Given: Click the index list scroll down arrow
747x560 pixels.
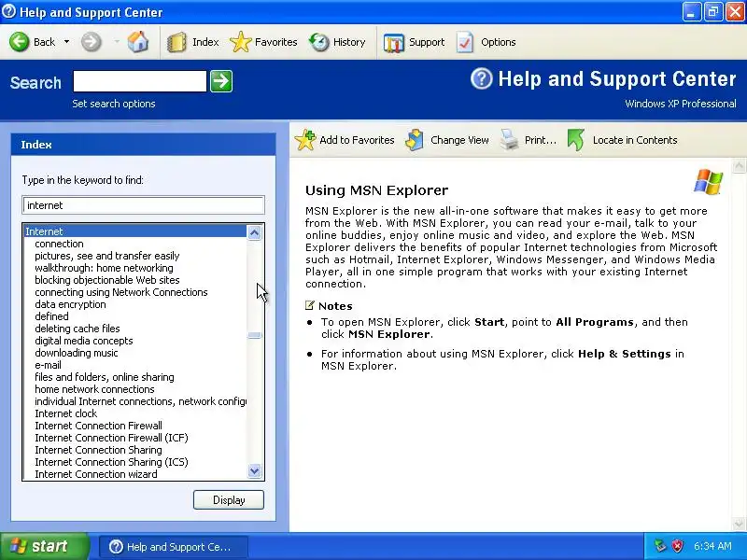Looking at the screenshot, I should pyautogui.click(x=254, y=471).
